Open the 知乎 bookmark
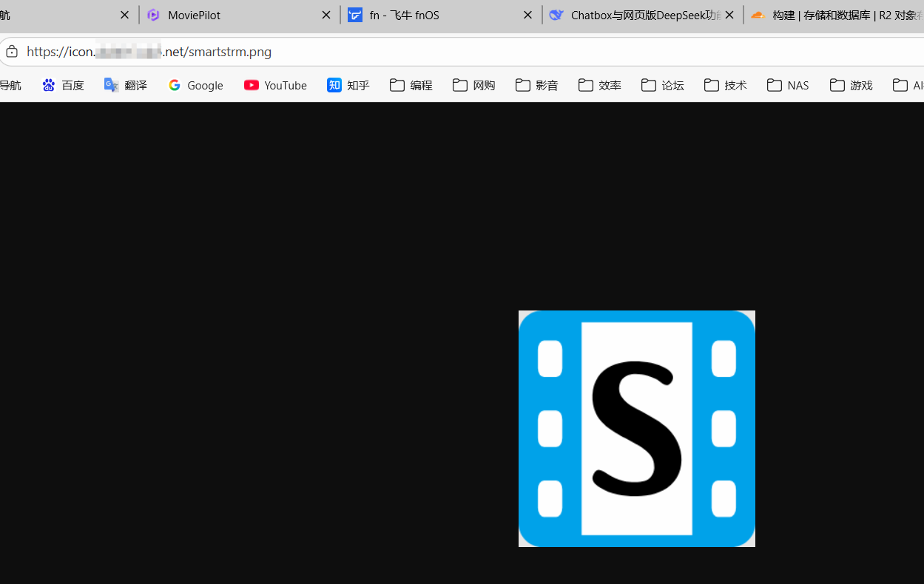Viewport: 924px width, 584px height. (348, 85)
